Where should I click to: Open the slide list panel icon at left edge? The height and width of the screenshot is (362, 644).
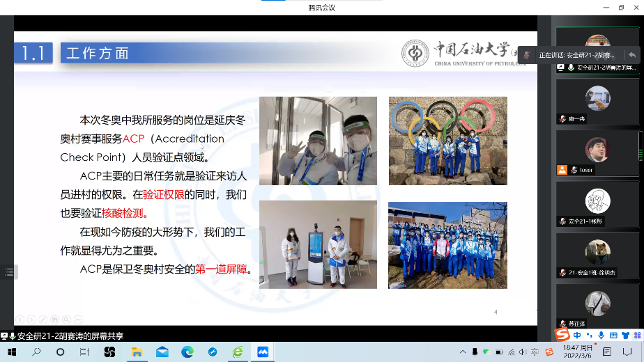tap(8, 273)
